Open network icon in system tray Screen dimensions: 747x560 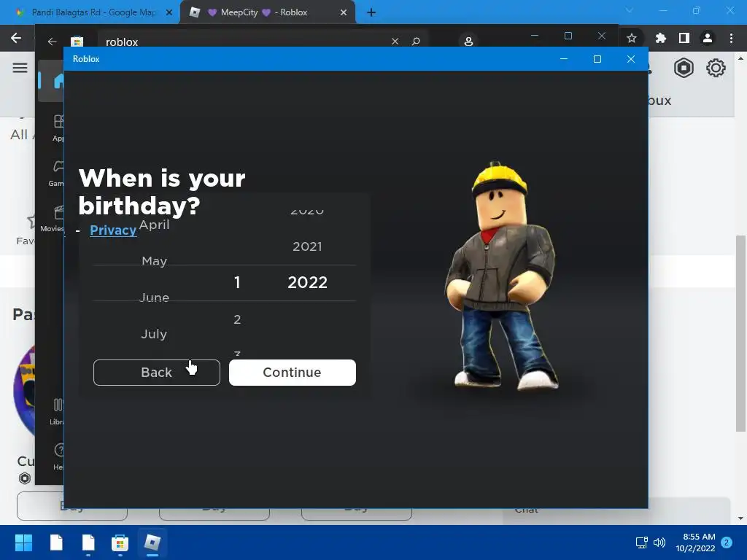pyautogui.click(x=641, y=542)
